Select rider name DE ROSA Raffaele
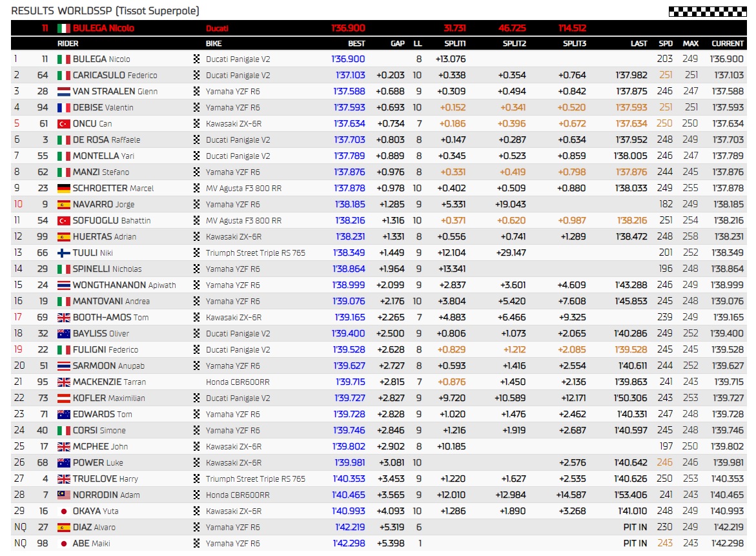 [107, 140]
